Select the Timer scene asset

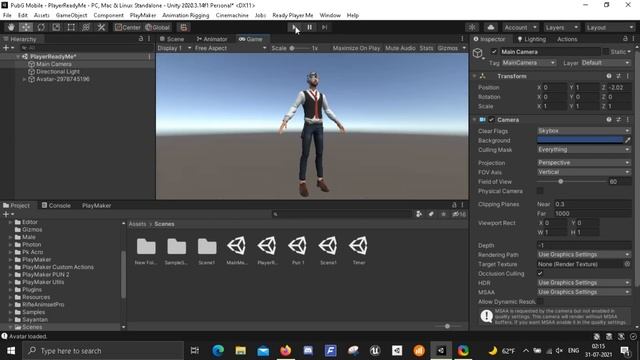(x=359, y=250)
